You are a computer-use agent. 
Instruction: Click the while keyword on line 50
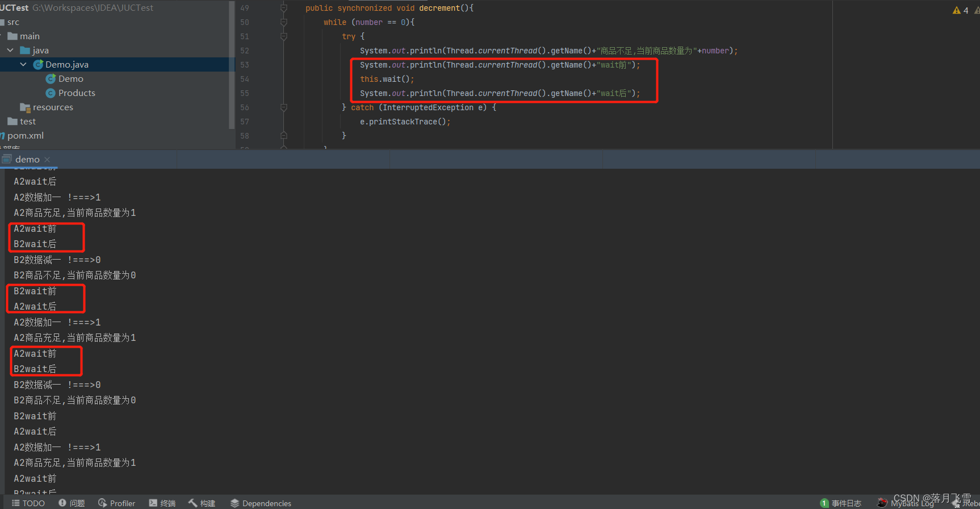(x=335, y=22)
